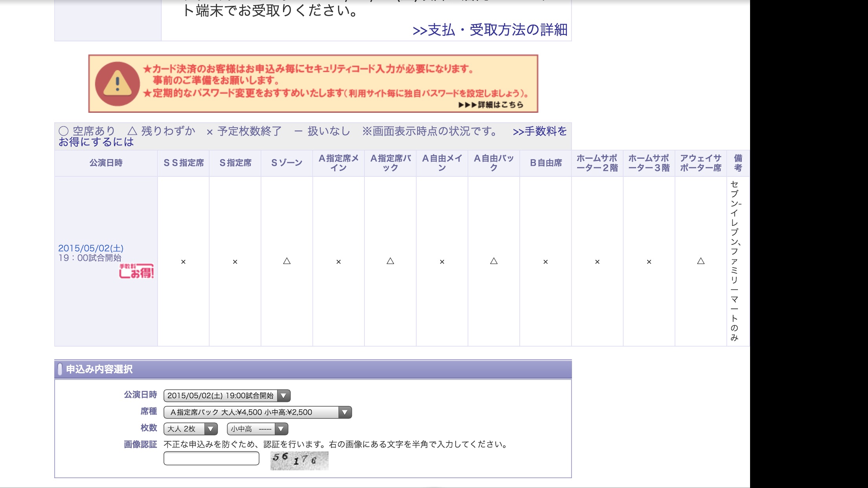Screen dimensions: 868x488
Task: Click the × mark under B自由席
Action: [x=545, y=262]
